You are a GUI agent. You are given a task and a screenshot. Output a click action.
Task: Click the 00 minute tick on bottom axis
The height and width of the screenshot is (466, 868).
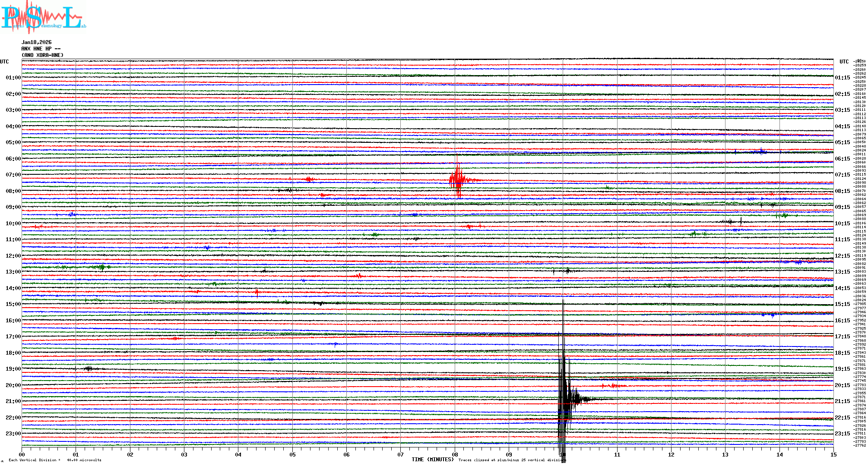22,454
